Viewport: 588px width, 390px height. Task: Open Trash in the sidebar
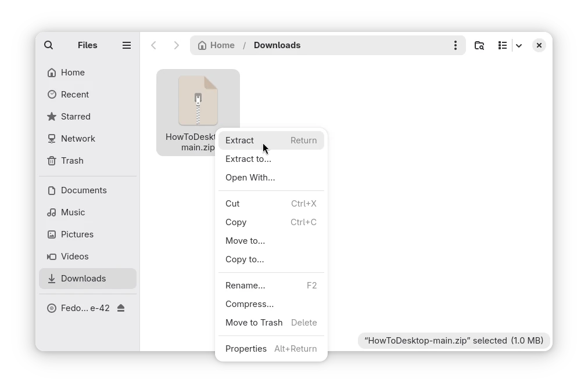[88, 161]
